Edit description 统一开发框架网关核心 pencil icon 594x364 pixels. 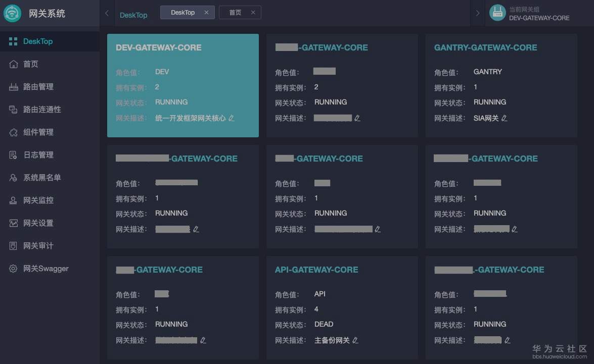(231, 118)
